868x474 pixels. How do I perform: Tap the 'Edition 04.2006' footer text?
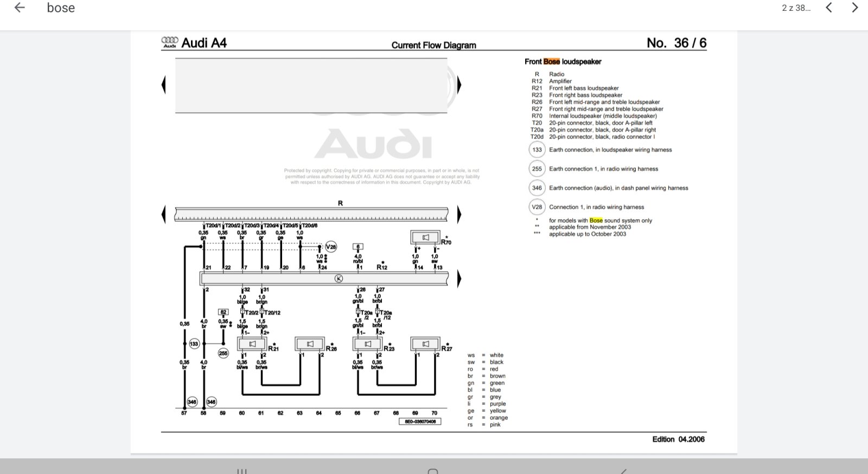(x=678, y=439)
